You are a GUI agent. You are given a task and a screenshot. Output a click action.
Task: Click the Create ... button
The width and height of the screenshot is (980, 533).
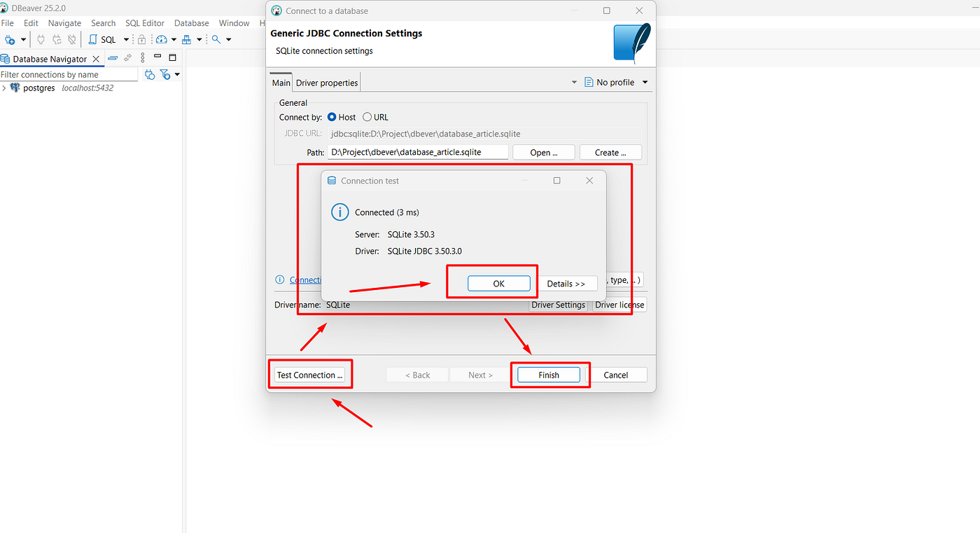610,152
